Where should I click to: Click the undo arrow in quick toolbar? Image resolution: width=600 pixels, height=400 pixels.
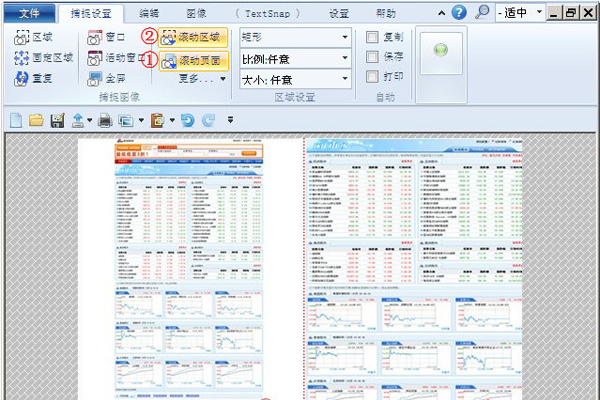pos(186,121)
